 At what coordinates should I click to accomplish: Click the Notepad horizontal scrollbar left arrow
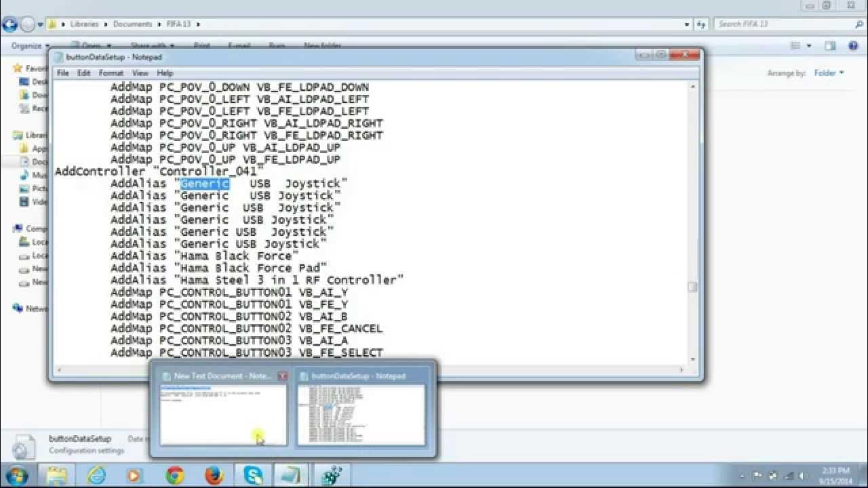click(x=59, y=369)
